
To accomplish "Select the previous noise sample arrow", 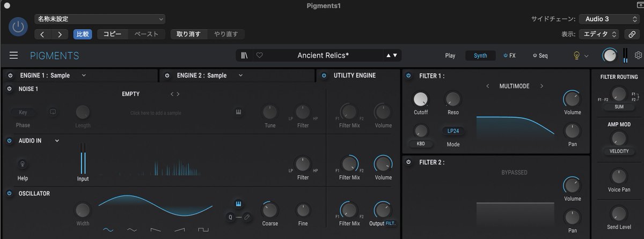I will [x=172, y=94].
